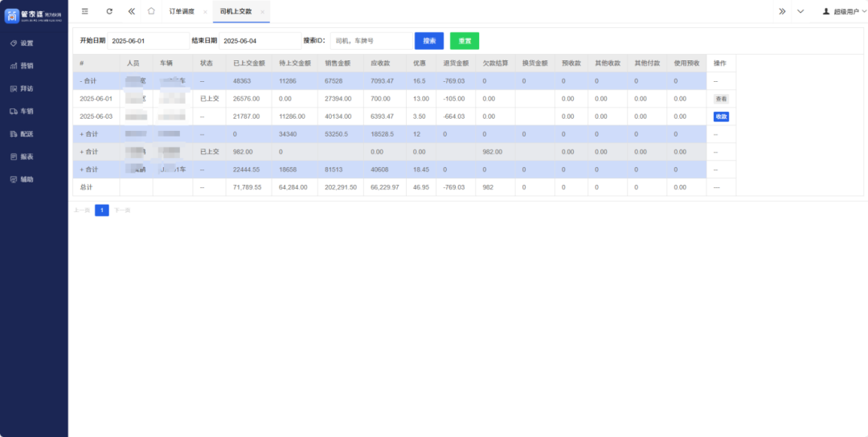Open tab options dropdown chevron
868x437 pixels.
800,11
